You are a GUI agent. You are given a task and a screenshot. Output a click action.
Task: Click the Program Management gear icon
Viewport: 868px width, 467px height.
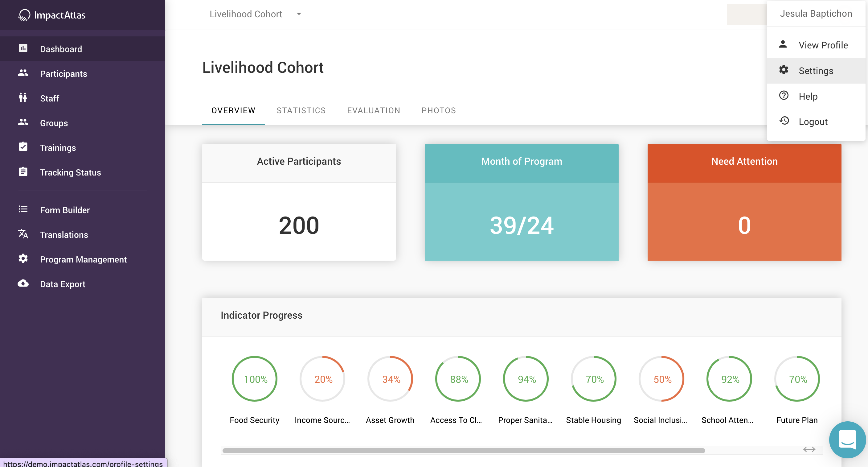pos(23,259)
